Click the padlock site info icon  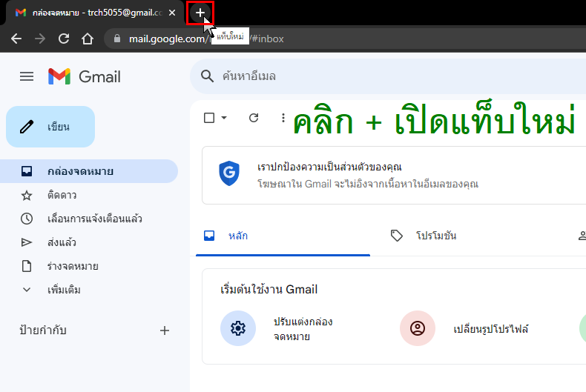tap(117, 39)
